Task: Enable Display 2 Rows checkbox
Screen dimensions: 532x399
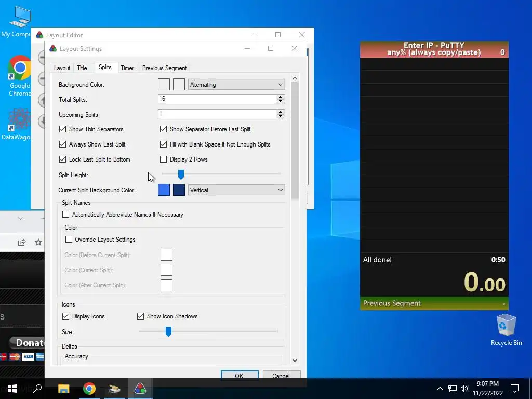Action: pos(163,159)
